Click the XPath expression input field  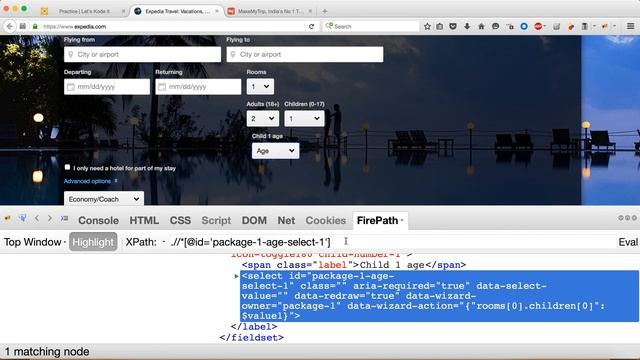[392, 242]
